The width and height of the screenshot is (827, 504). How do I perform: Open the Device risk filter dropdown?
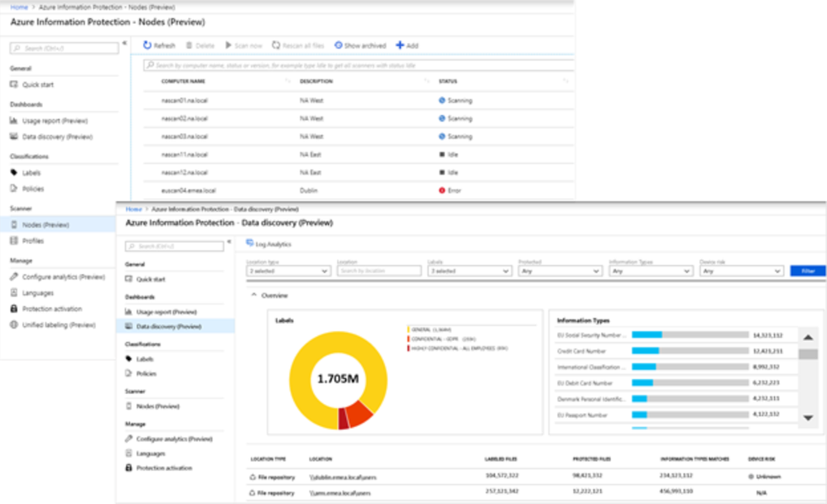pyautogui.click(x=742, y=271)
